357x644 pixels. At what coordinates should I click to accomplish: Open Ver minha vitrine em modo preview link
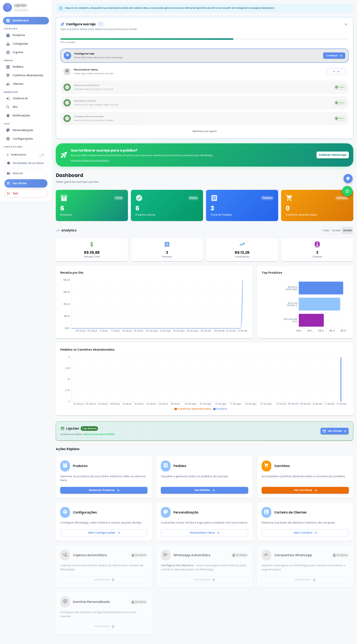point(90,160)
